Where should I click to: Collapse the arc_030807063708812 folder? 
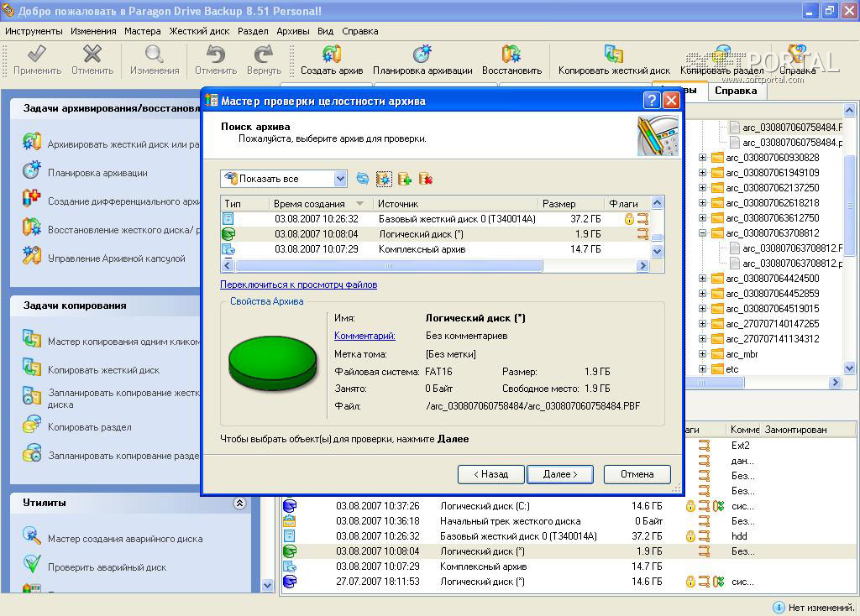click(702, 233)
